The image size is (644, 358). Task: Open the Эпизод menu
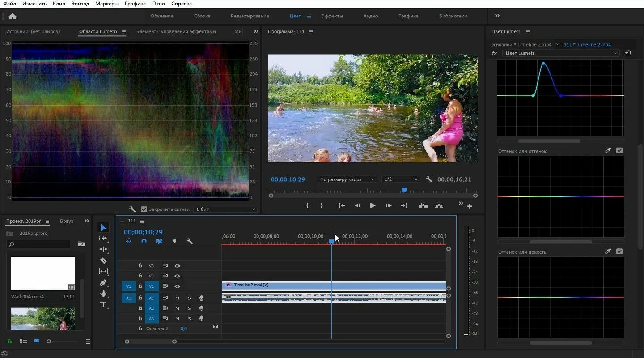pyautogui.click(x=80, y=4)
